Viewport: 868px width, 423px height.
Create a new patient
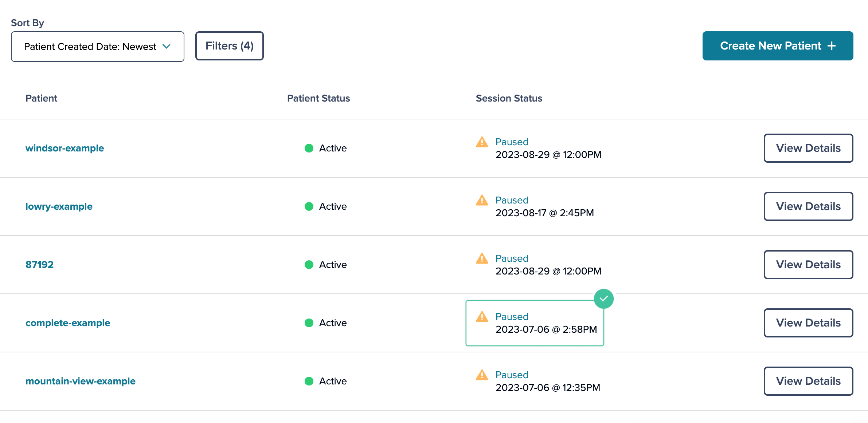click(778, 46)
